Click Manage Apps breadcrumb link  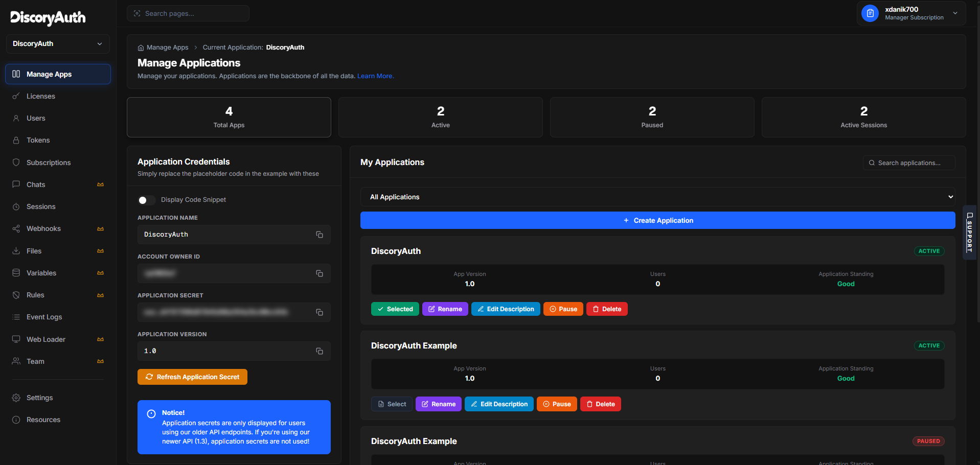pos(167,48)
